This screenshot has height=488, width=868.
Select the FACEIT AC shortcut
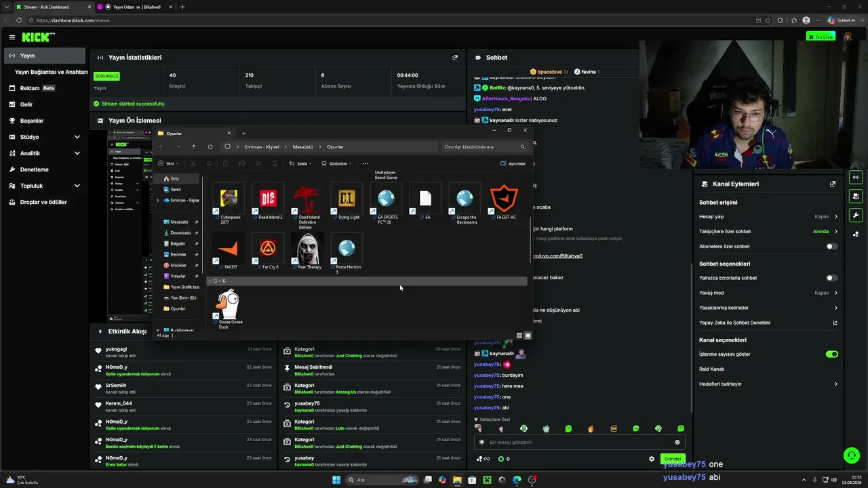505,202
